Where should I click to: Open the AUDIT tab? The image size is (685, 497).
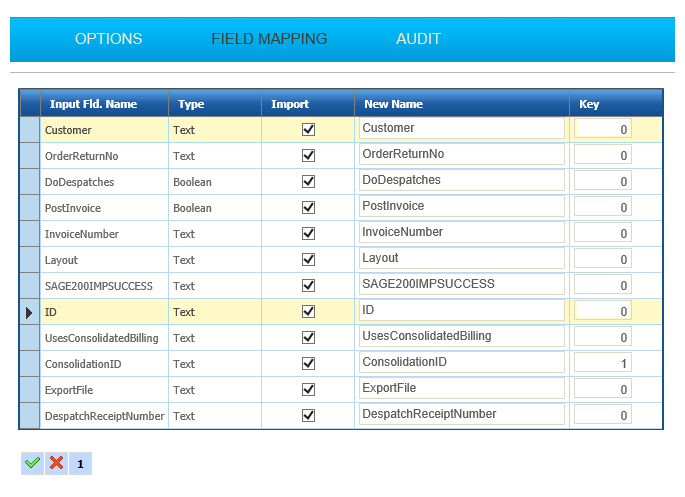pos(418,39)
